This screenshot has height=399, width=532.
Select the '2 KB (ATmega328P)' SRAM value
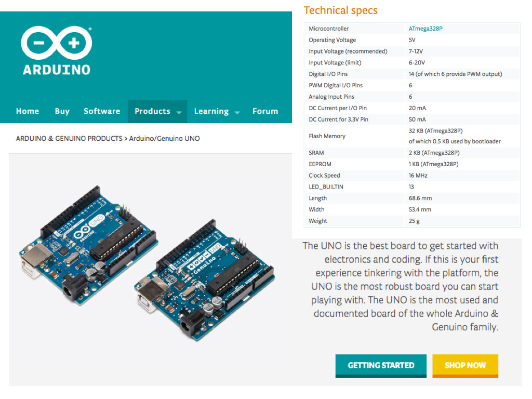[x=434, y=153]
